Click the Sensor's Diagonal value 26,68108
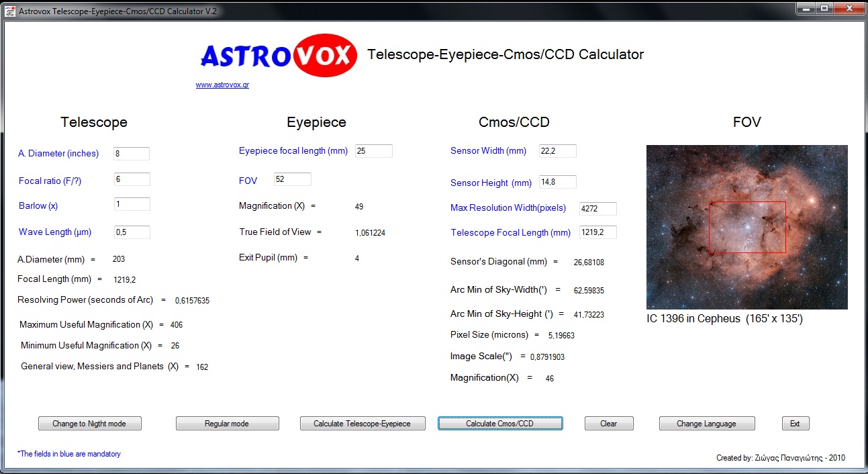Image resolution: width=868 pixels, height=474 pixels. point(589,263)
